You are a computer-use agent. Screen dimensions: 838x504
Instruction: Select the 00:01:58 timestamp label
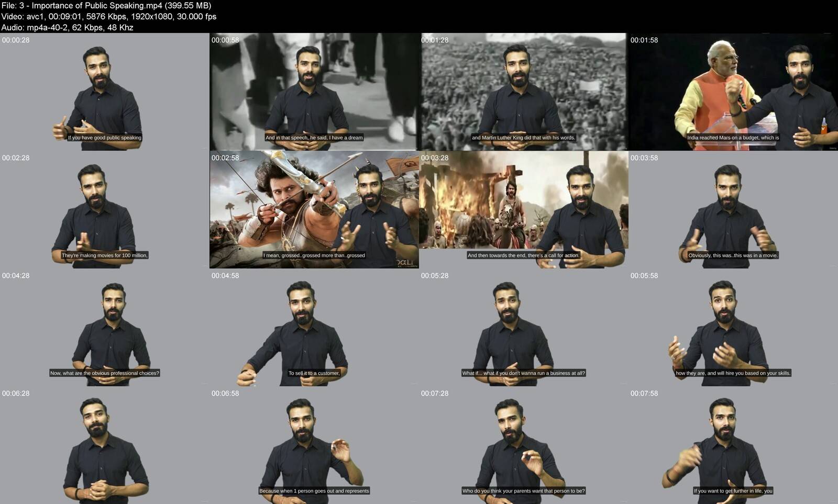[x=644, y=40]
